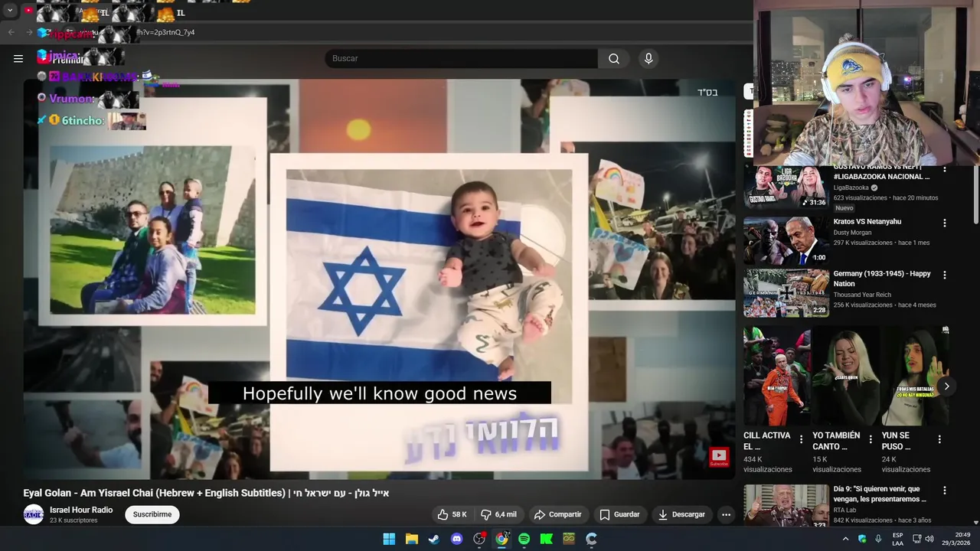Visit the RTA Lab channel
The width and height of the screenshot is (980, 551).
coord(844,510)
